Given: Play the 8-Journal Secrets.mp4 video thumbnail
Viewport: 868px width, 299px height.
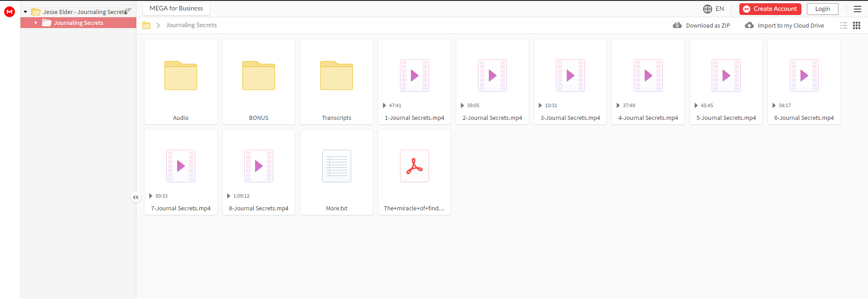Looking at the screenshot, I should pyautogui.click(x=259, y=166).
